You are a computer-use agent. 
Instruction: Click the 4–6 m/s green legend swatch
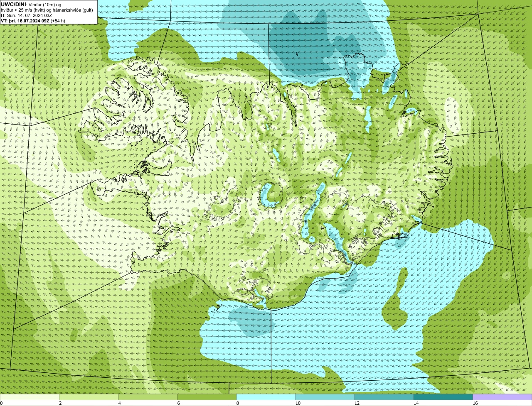148,397
